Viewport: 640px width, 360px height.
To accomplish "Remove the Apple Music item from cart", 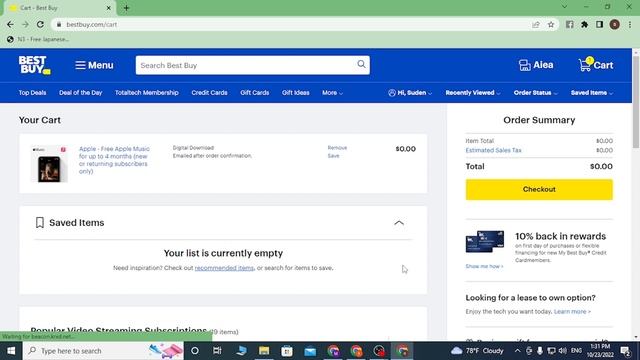I will [337, 148].
